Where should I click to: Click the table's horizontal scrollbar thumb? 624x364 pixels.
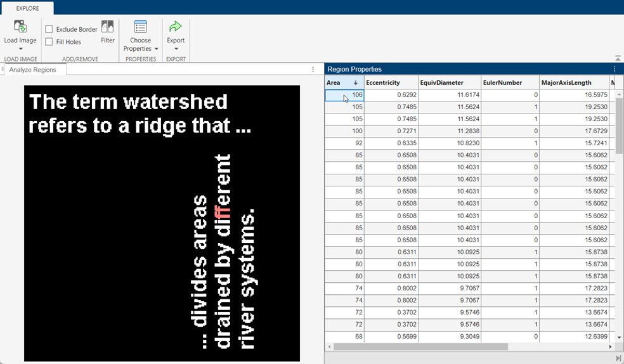click(x=420, y=347)
